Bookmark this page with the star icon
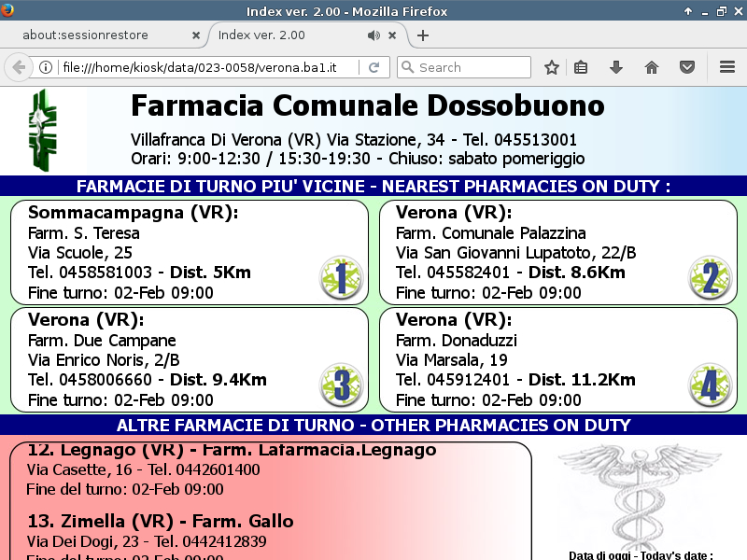This screenshot has height=560, width=747. tap(552, 67)
